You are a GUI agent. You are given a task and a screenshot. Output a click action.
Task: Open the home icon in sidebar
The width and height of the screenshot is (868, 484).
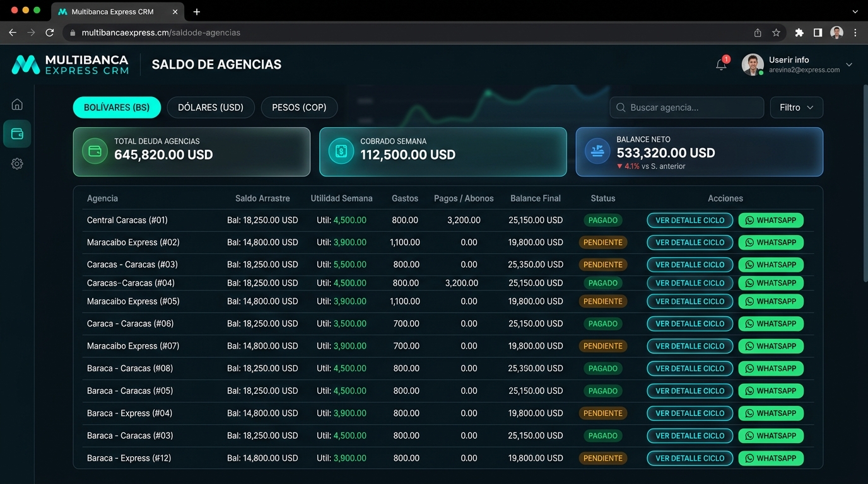[17, 105]
